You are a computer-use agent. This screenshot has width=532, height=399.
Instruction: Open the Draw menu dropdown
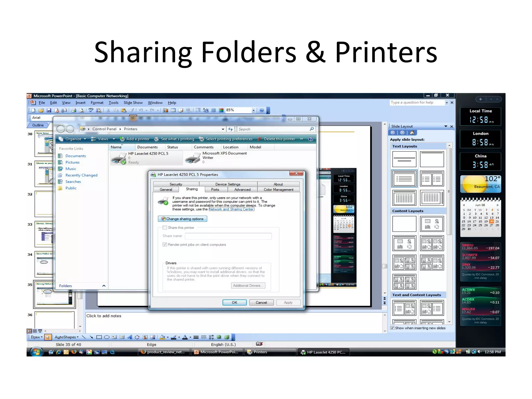click(x=37, y=337)
